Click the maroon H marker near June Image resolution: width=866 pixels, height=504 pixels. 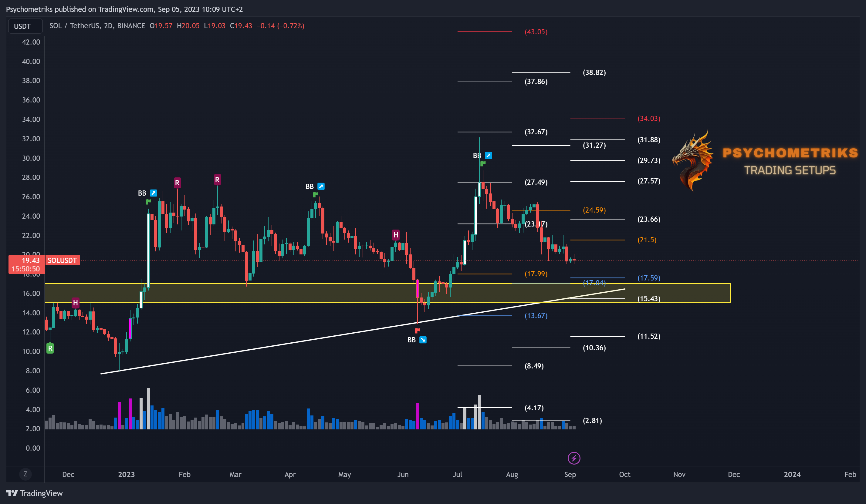tap(396, 235)
